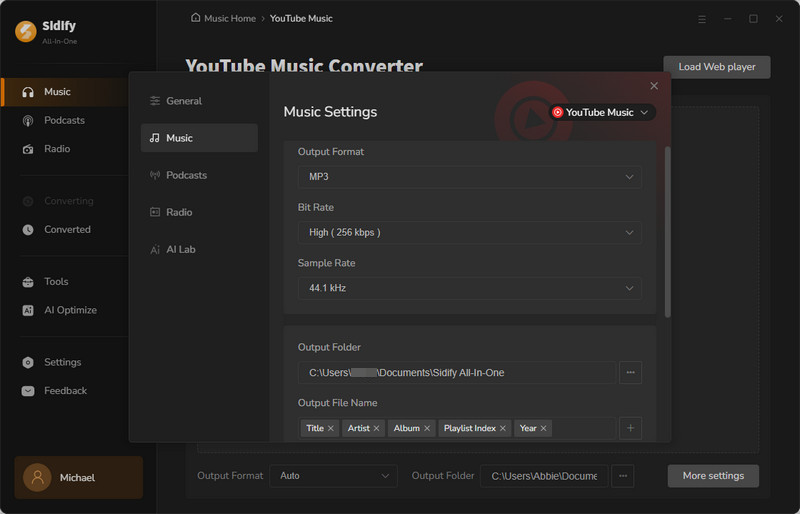Click the bottom bar folder browse button
This screenshot has height=514, width=800.
[623, 476]
